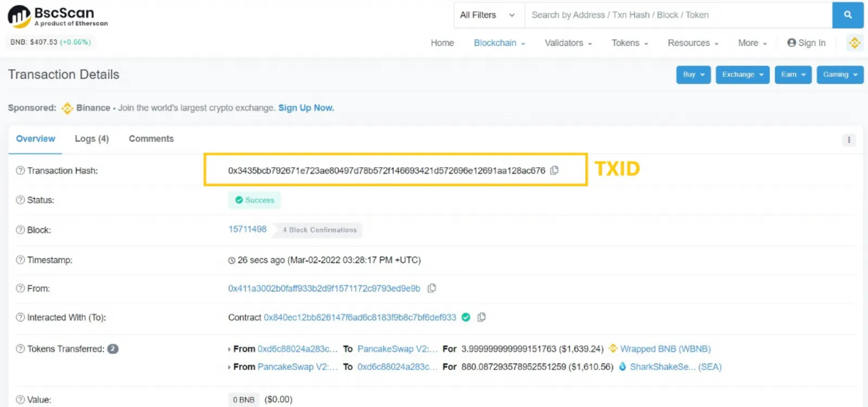The image size is (868, 407).
Task: Expand the More menu
Action: (752, 43)
